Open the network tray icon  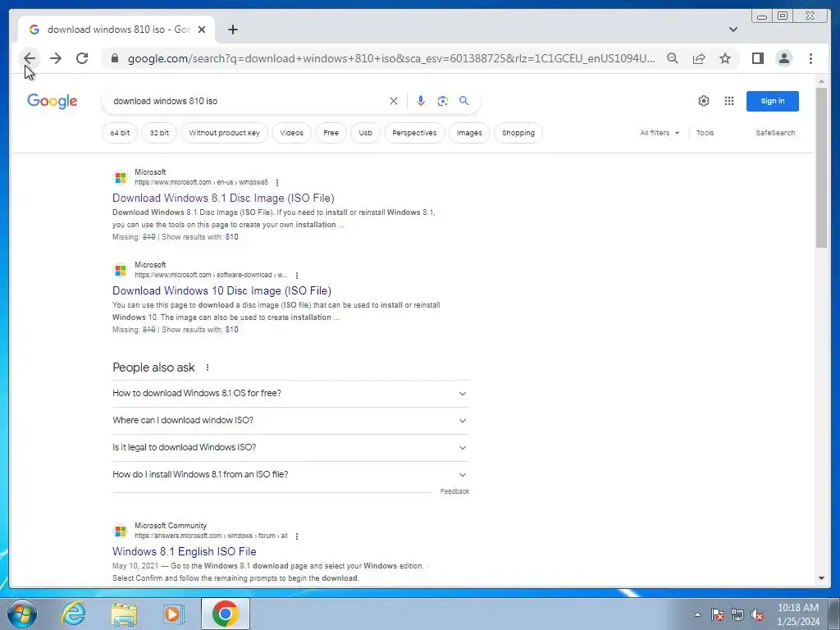click(737, 614)
